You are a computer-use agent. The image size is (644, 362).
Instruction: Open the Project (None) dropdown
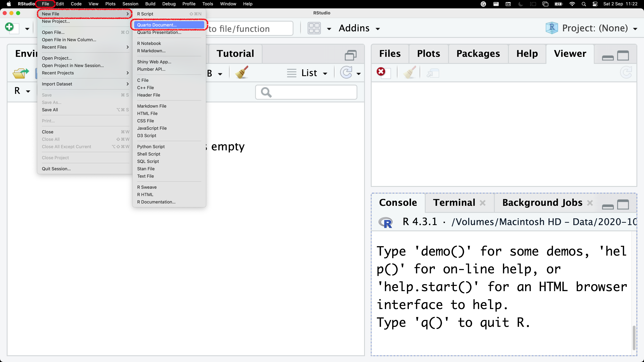(x=595, y=28)
